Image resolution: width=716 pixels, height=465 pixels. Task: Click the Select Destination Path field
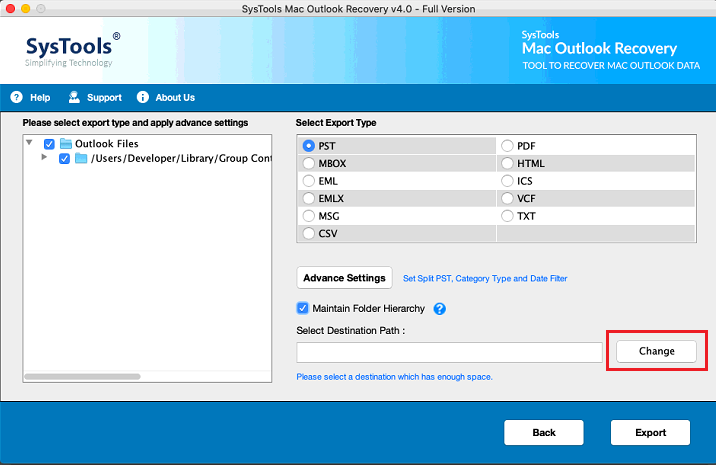449,352
